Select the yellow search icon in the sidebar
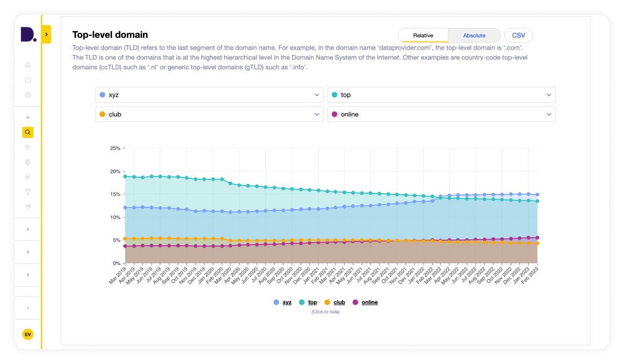 [28, 132]
